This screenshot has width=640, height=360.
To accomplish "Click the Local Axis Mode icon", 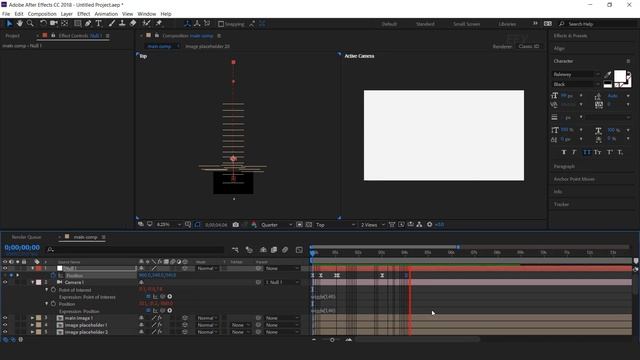I will point(187,24).
